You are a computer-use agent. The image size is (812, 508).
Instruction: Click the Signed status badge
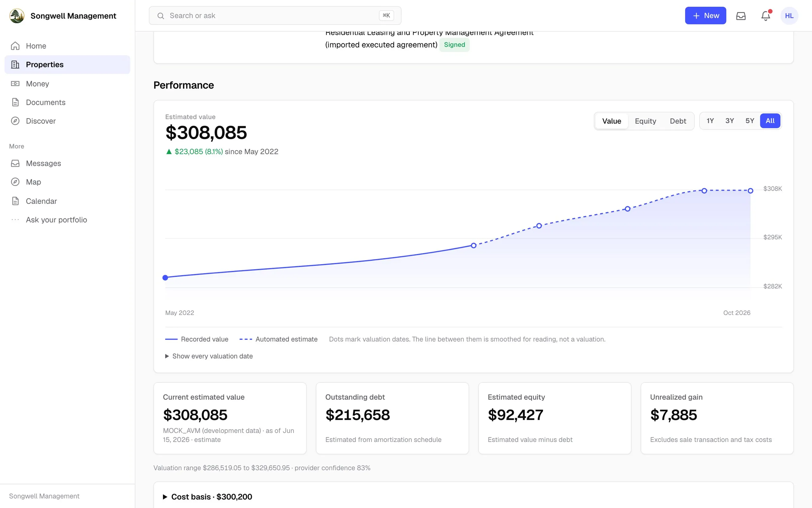[x=454, y=45]
